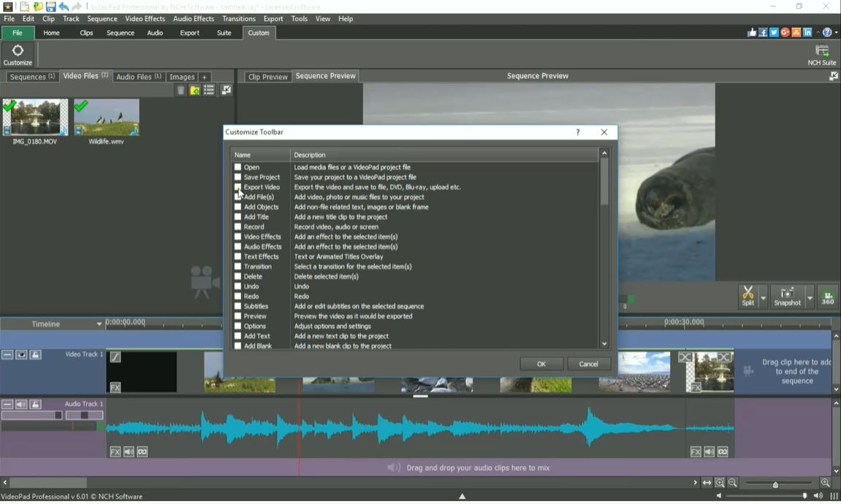Click the add folder icon in the media bin

194,91
